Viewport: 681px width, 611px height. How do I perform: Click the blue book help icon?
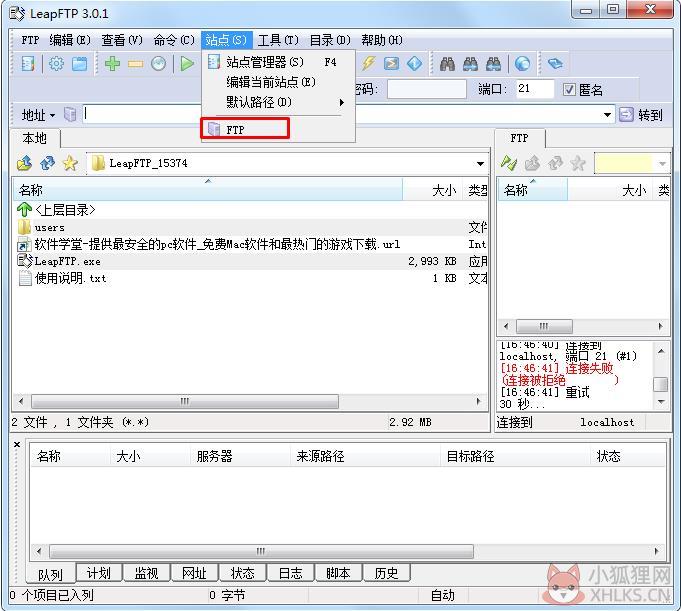(555, 64)
